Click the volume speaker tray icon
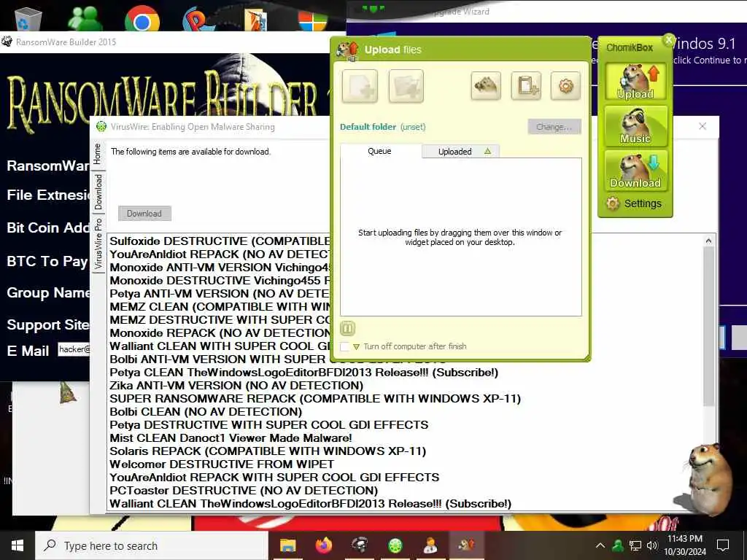 [x=652, y=545]
